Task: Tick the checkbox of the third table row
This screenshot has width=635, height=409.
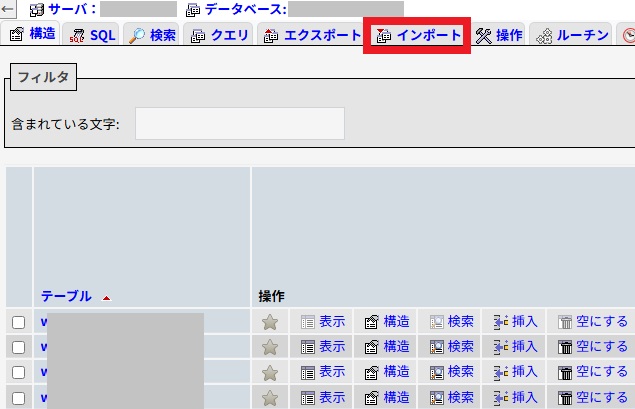Action: pos(18,372)
